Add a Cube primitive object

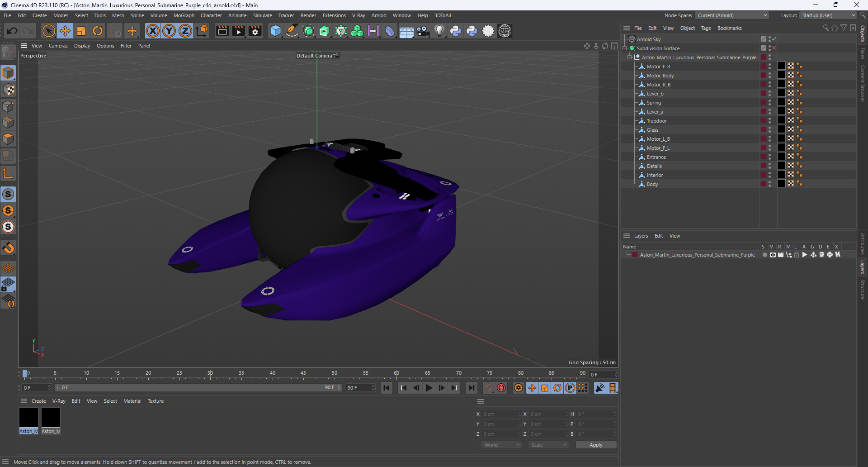(x=275, y=31)
